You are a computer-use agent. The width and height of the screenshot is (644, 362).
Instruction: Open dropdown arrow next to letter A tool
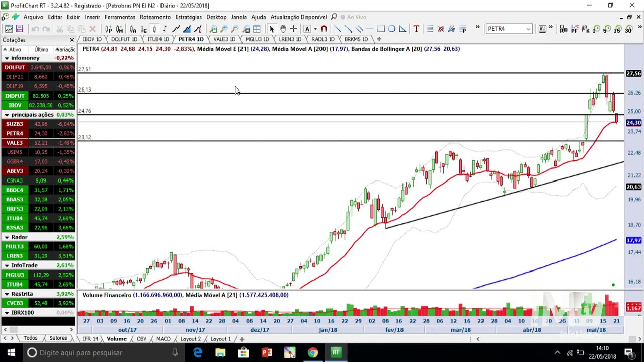[315, 29]
